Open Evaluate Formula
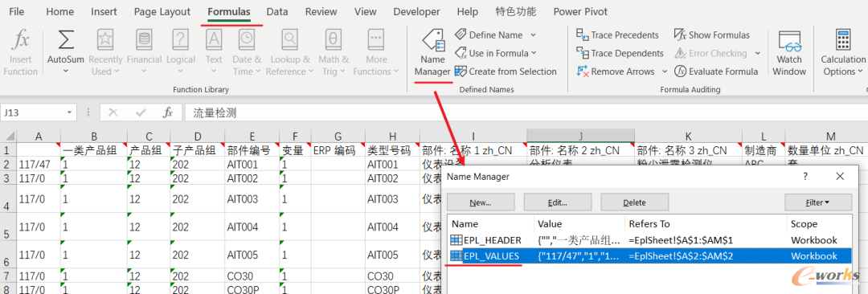This screenshot has height=294, width=868. 716,71
